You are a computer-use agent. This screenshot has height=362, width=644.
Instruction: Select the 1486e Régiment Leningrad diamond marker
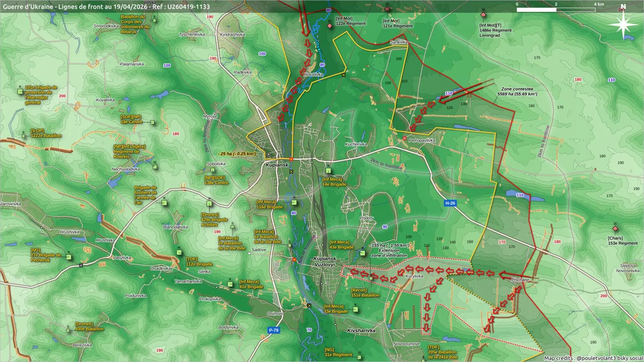483,15
